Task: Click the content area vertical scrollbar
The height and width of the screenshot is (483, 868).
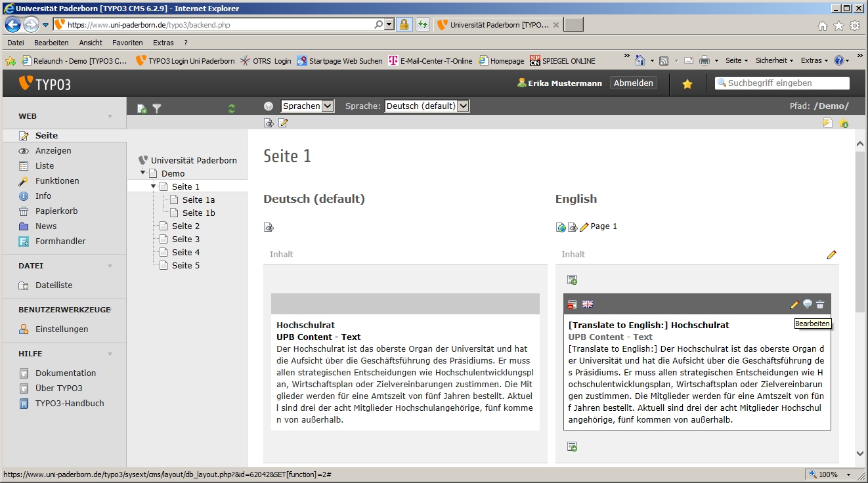Action: 860,298
